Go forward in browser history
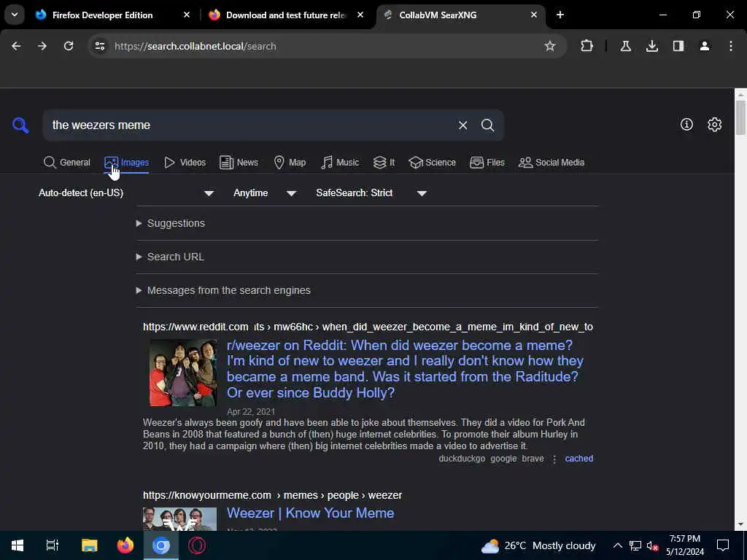The width and height of the screenshot is (747, 560). 42,46
